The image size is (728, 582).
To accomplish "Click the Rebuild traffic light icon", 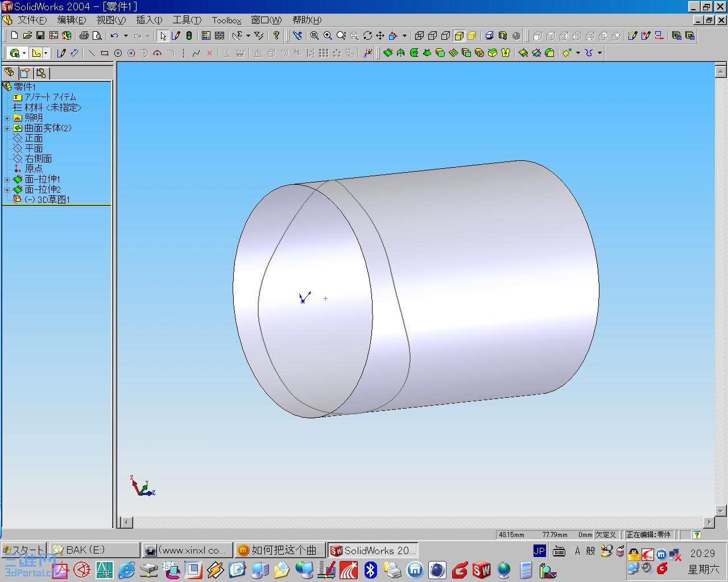I will point(189,36).
